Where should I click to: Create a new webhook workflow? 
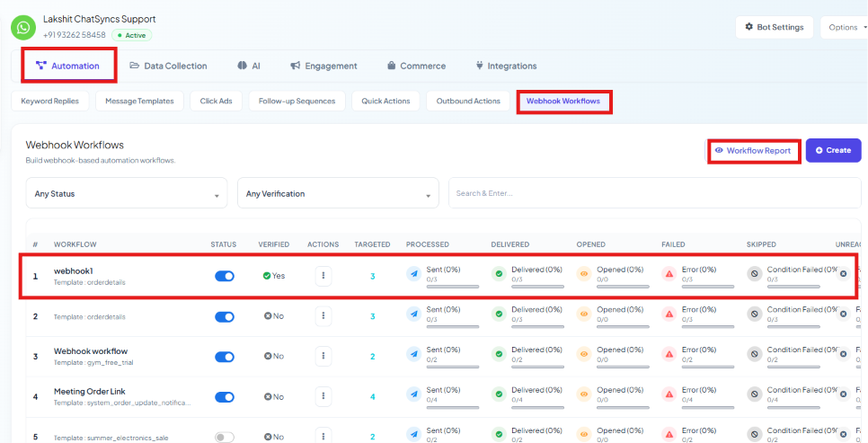(833, 150)
